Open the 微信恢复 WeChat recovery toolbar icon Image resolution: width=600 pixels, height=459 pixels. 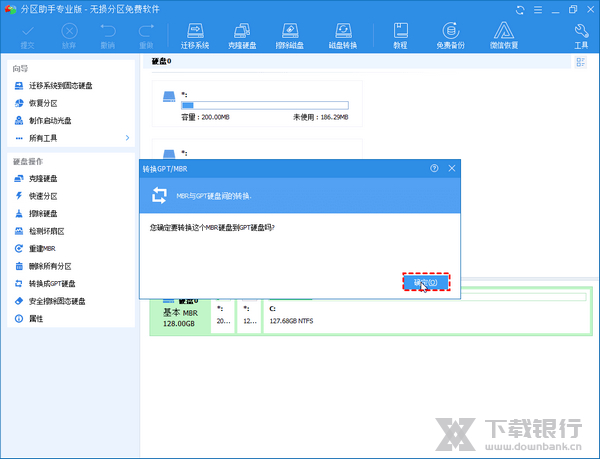[x=504, y=37]
